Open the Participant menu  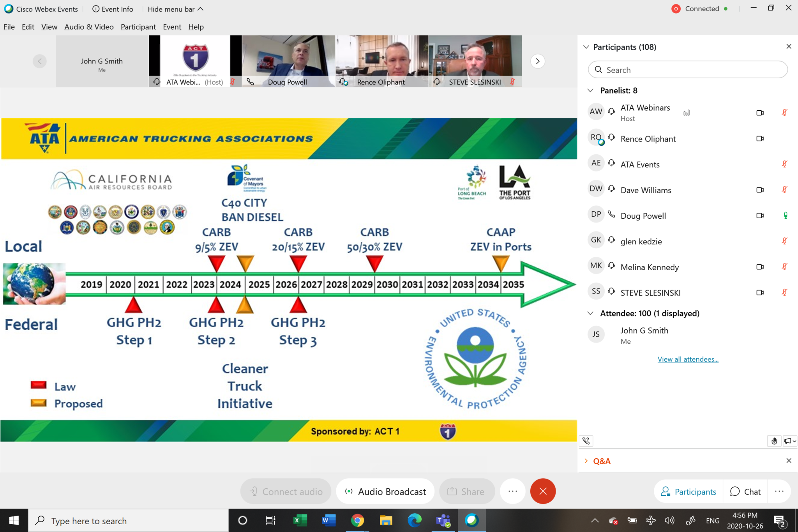coord(138,27)
